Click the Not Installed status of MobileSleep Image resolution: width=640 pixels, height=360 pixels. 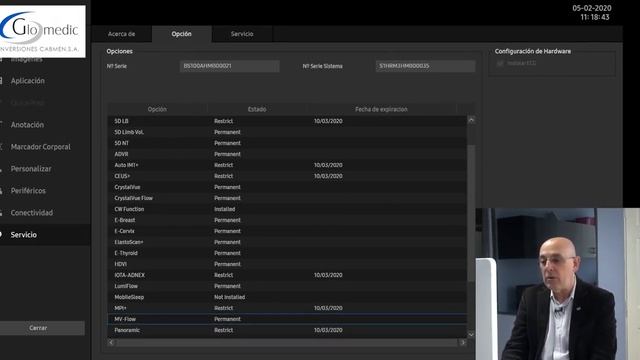click(x=229, y=298)
